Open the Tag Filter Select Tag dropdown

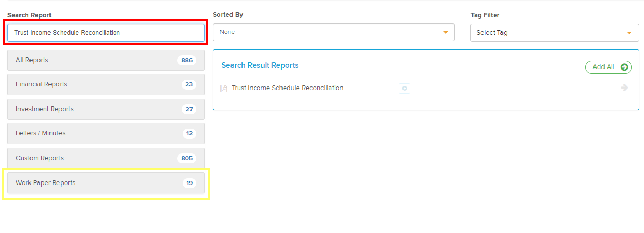click(555, 33)
